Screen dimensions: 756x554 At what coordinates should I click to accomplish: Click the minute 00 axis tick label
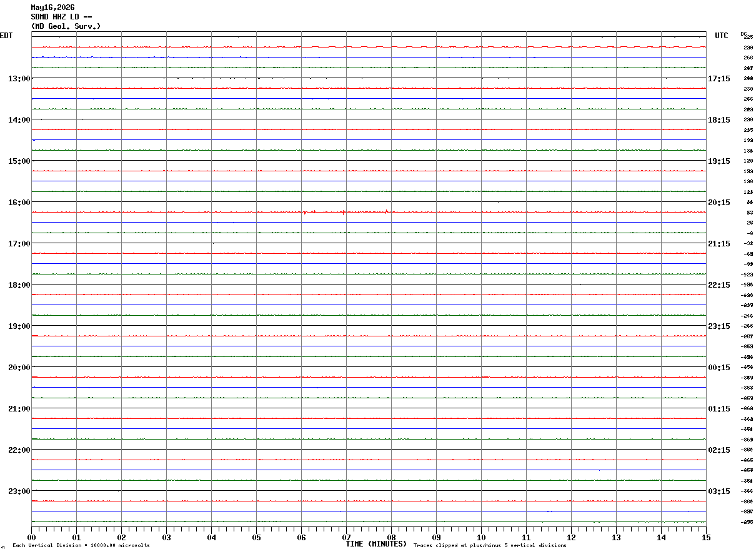31,537
